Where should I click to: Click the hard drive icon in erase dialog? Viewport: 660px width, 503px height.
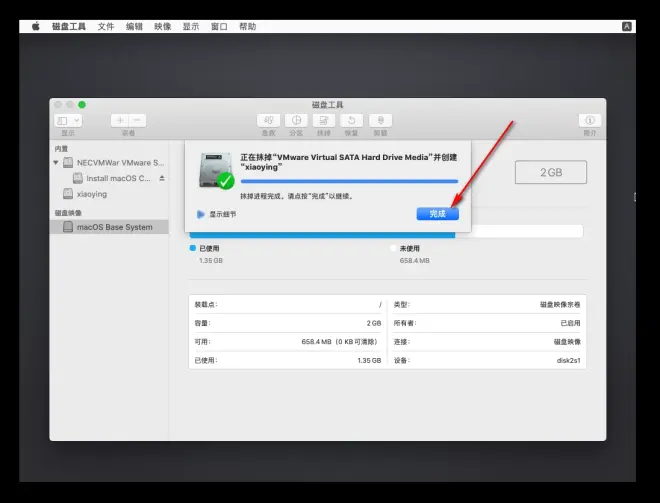click(x=216, y=171)
